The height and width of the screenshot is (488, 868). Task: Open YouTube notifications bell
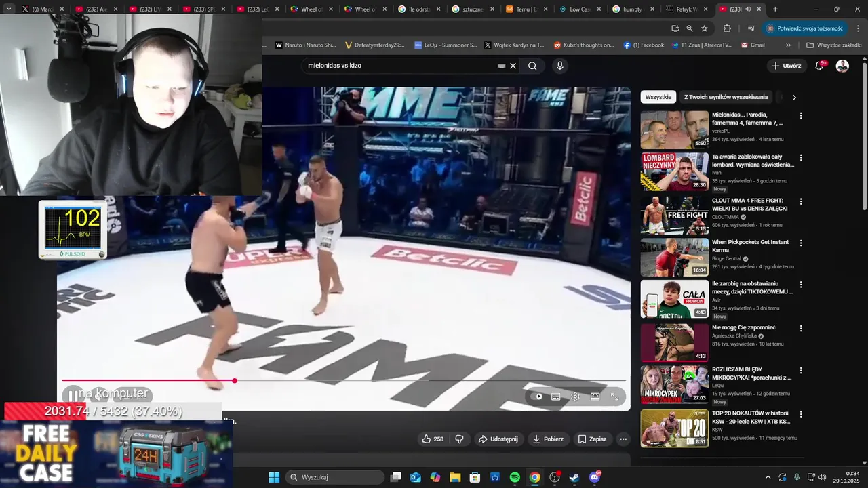point(820,66)
